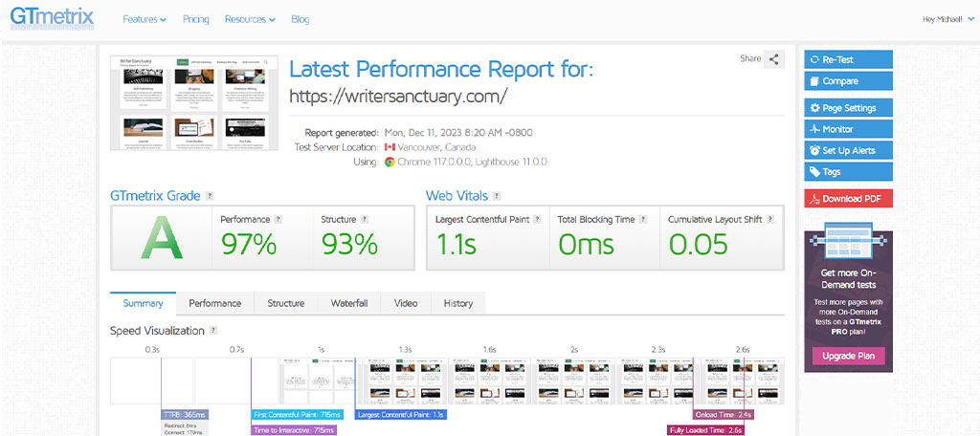Click the Compare button
The width and height of the screenshot is (980, 436).
point(848,81)
